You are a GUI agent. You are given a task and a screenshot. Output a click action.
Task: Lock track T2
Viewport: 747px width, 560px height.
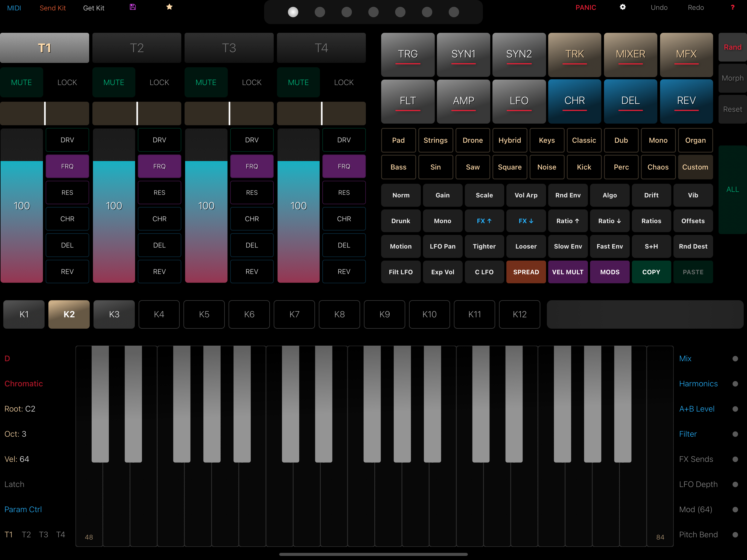coord(159,82)
